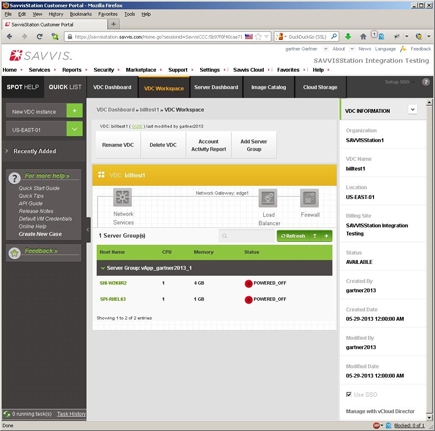The width and height of the screenshot is (435, 431).
Task: Click the DuckDuckGo search box
Action: [307, 37]
